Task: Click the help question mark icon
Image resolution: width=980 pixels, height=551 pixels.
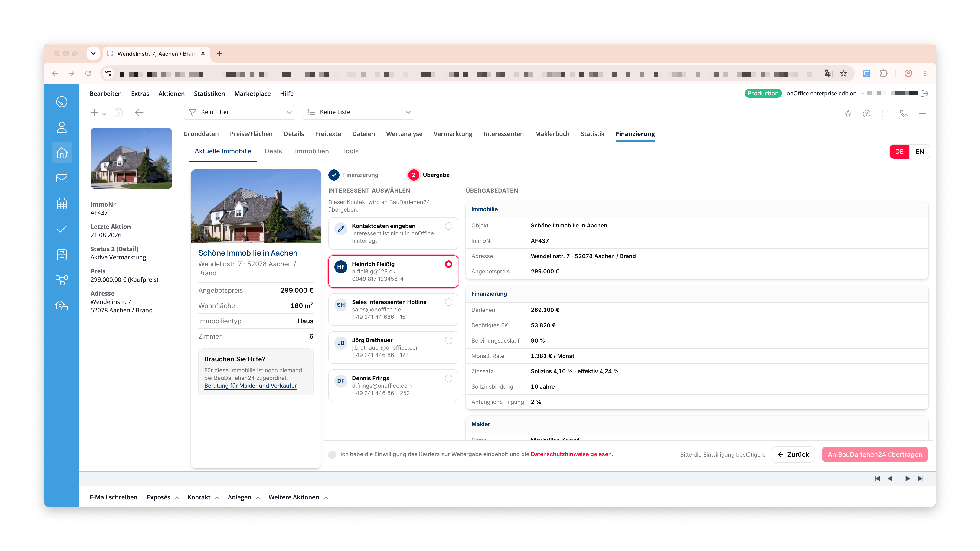Action: 867,113
